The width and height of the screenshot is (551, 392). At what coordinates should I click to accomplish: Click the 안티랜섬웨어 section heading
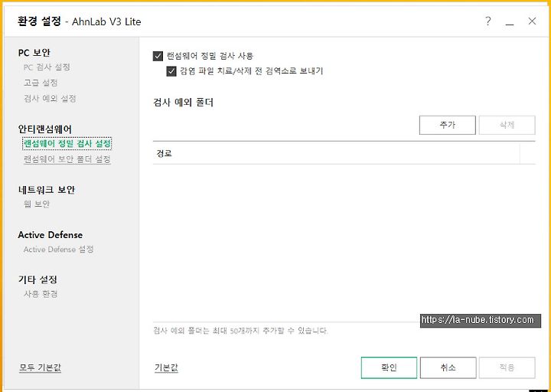coord(44,129)
